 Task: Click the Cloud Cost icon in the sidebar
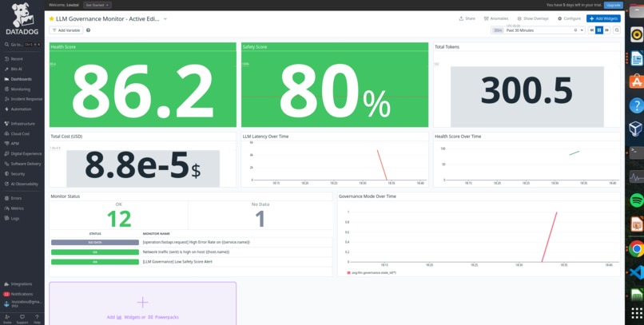6,134
